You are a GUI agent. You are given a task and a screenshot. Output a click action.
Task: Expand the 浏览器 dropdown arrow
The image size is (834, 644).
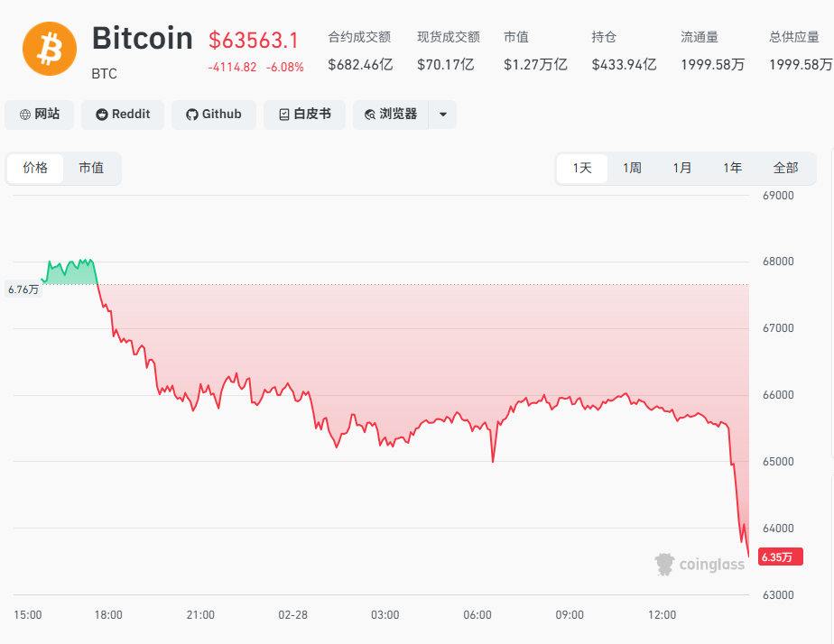point(442,115)
